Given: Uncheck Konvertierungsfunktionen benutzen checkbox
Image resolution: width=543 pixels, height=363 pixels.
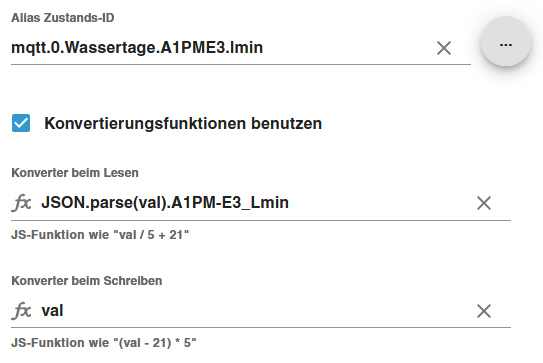Looking at the screenshot, I should coord(21,123).
